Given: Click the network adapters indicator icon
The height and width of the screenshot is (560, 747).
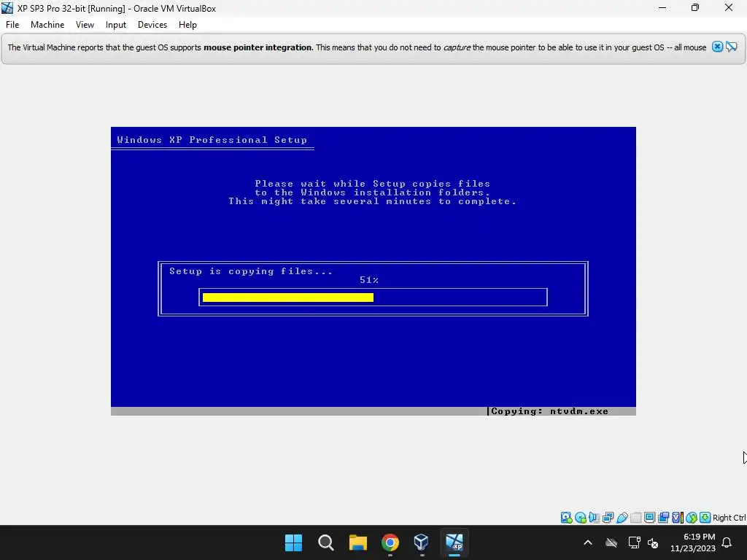Looking at the screenshot, I should 608,518.
